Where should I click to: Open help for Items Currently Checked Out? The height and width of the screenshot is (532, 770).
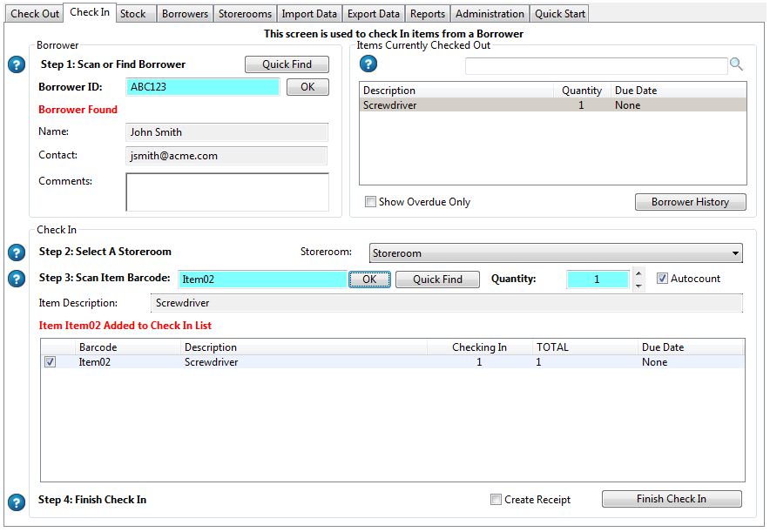click(368, 64)
